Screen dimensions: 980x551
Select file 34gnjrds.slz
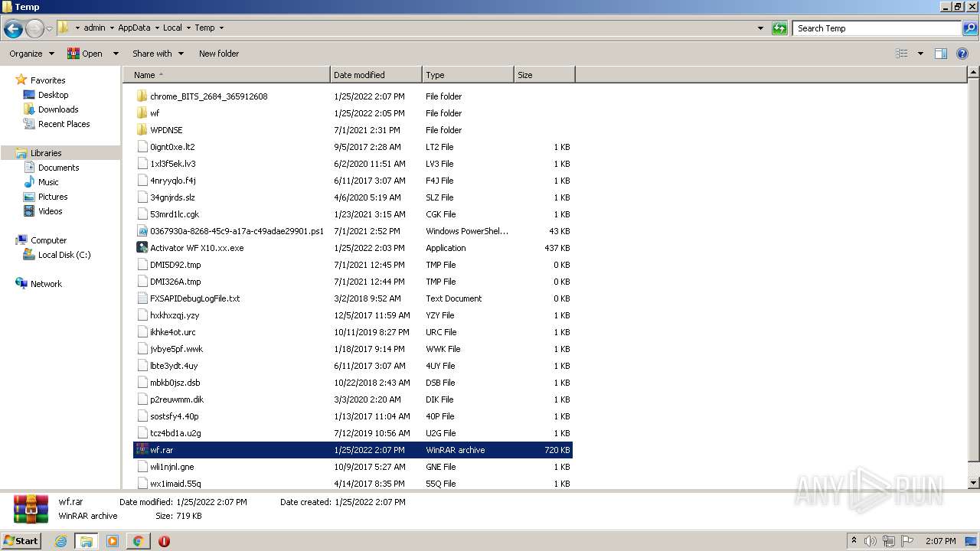pyautogui.click(x=172, y=197)
